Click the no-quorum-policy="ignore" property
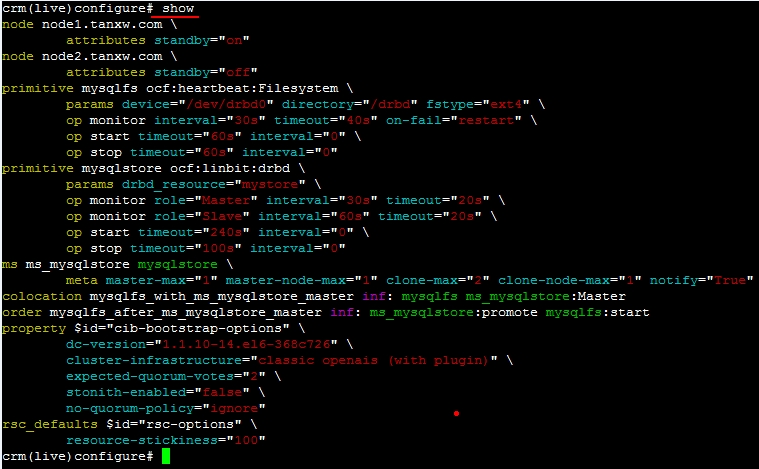This screenshot has width=759, height=469. pos(166,408)
